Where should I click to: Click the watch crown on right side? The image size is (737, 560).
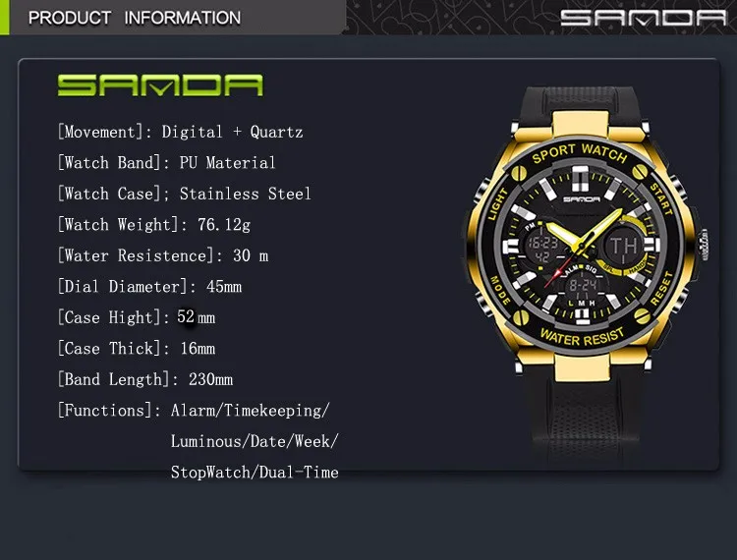click(x=705, y=245)
